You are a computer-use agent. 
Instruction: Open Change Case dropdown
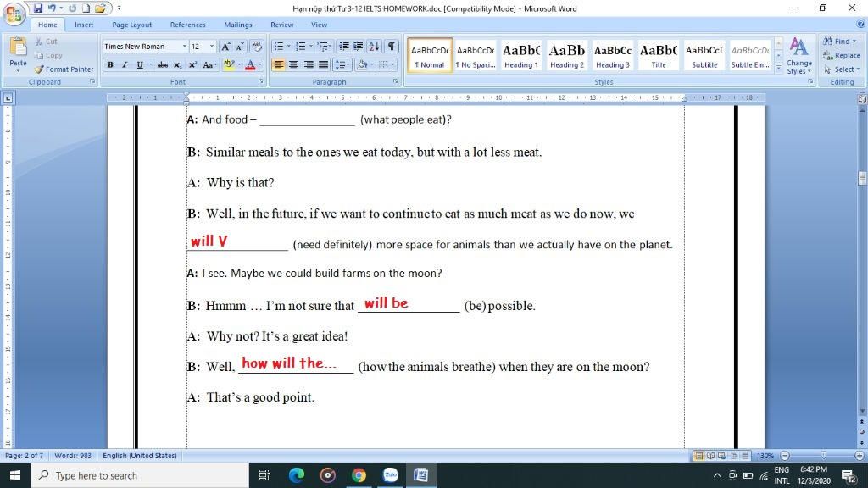(209, 64)
